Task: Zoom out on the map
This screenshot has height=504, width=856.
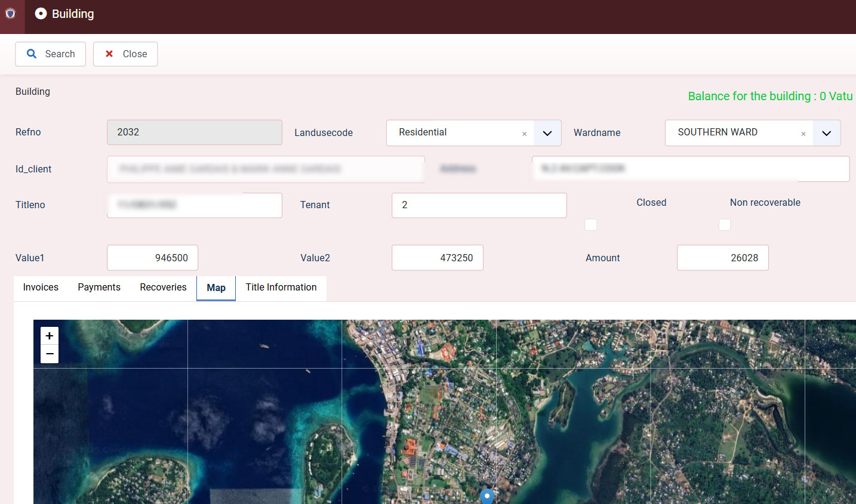Action: [x=50, y=354]
